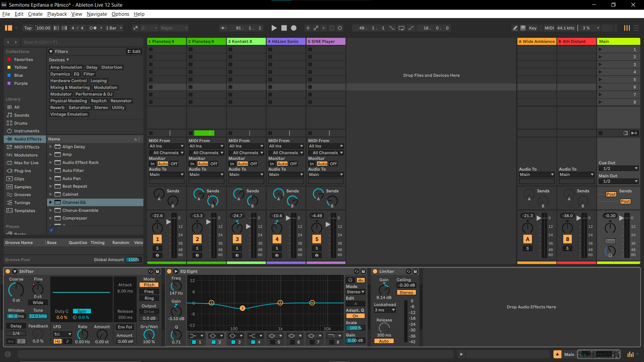The width and height of the screenshot is (644, 362).
Task: Toggle the Shifter device activator
Action: (8, 271)
